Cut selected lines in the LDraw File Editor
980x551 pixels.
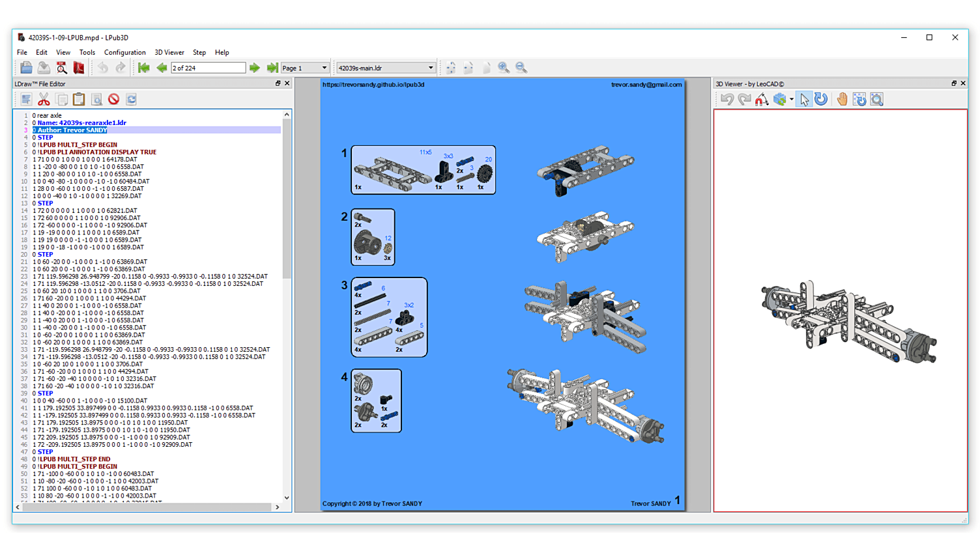[x=44, y=99]
